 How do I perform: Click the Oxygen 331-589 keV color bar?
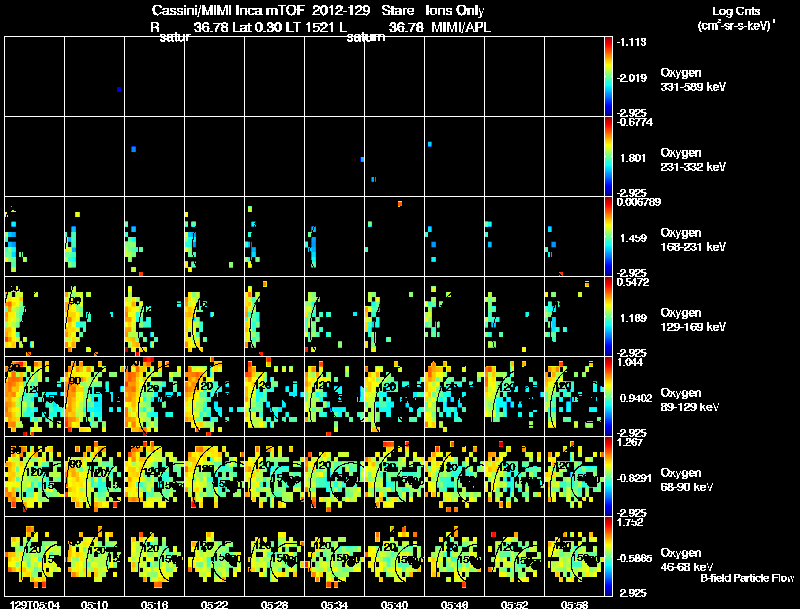[608, 77]
